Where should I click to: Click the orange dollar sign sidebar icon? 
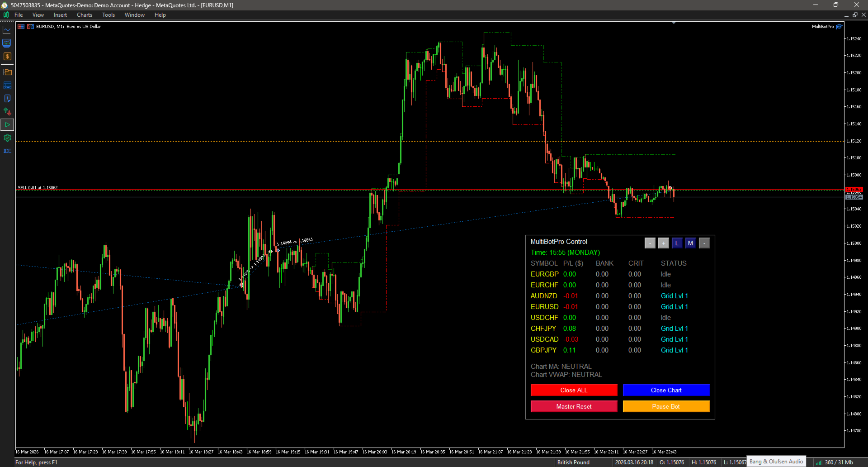click(7, 57)
